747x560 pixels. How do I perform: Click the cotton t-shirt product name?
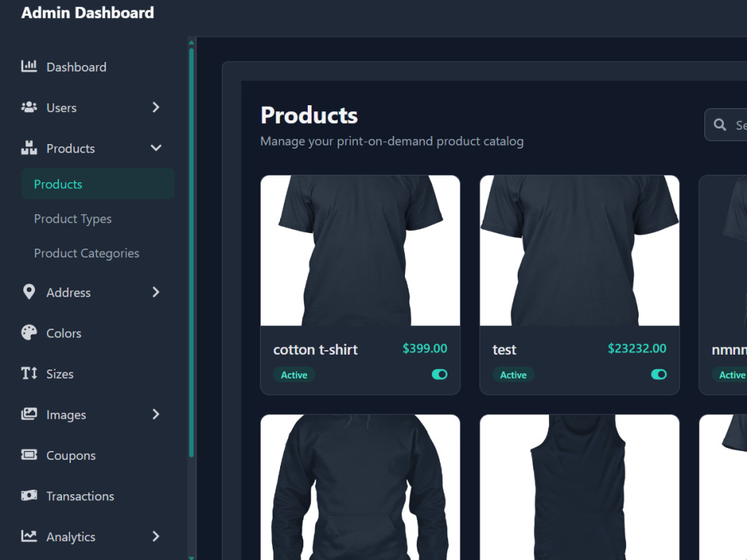point(315,349)
